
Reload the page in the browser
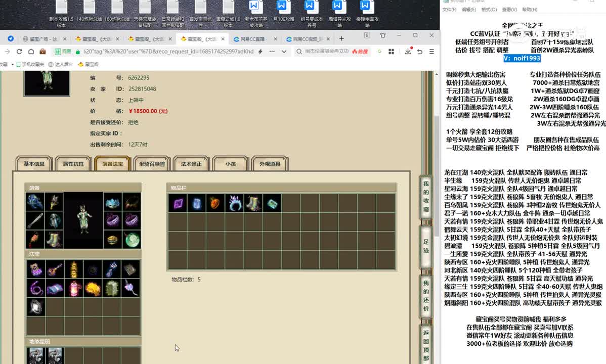click(x=19, y=52)
